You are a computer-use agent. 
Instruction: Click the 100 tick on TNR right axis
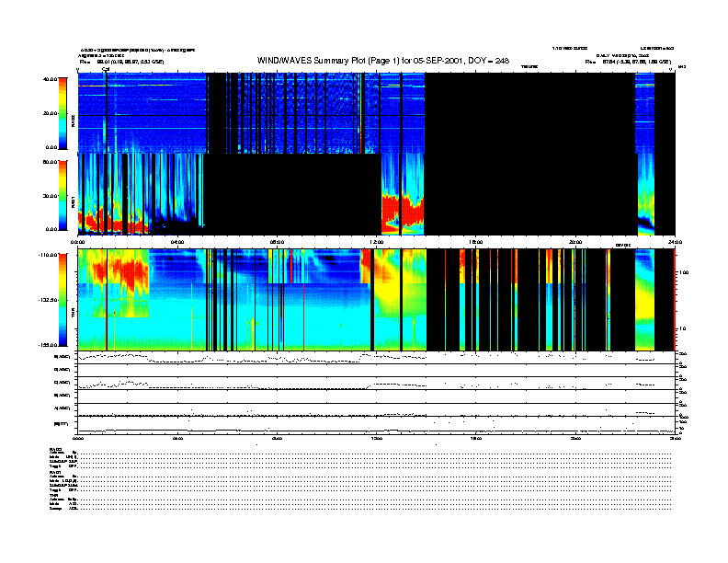[684, 272]
